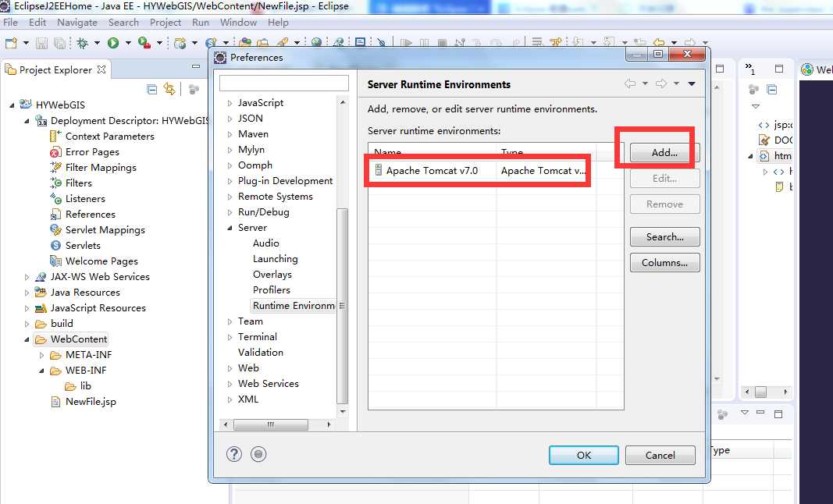Expand the Java Resources node
The height and width of the screenshot is (504, 833).
[x=27, y=293]
